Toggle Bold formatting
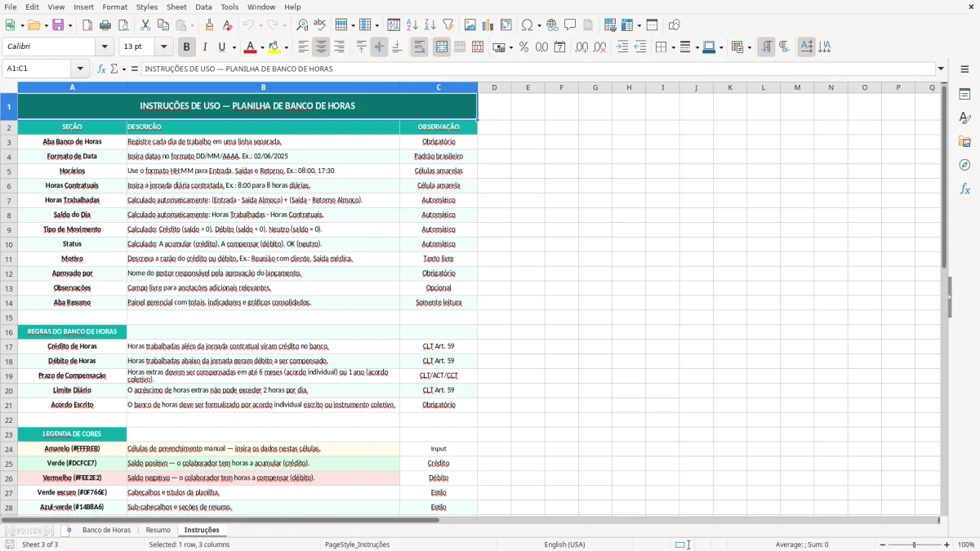Screen dimensions: 980x551 [x=186, y=47]
